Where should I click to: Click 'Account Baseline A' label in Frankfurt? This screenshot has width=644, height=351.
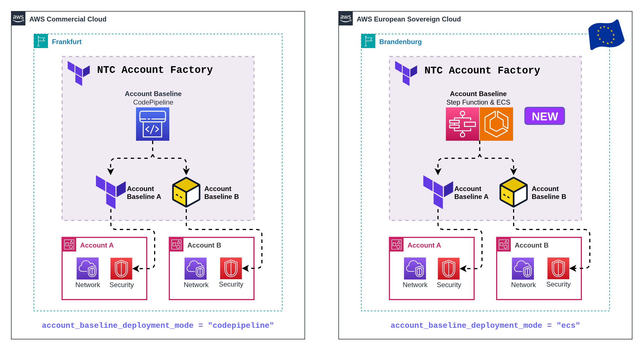(x=144, y=193)
